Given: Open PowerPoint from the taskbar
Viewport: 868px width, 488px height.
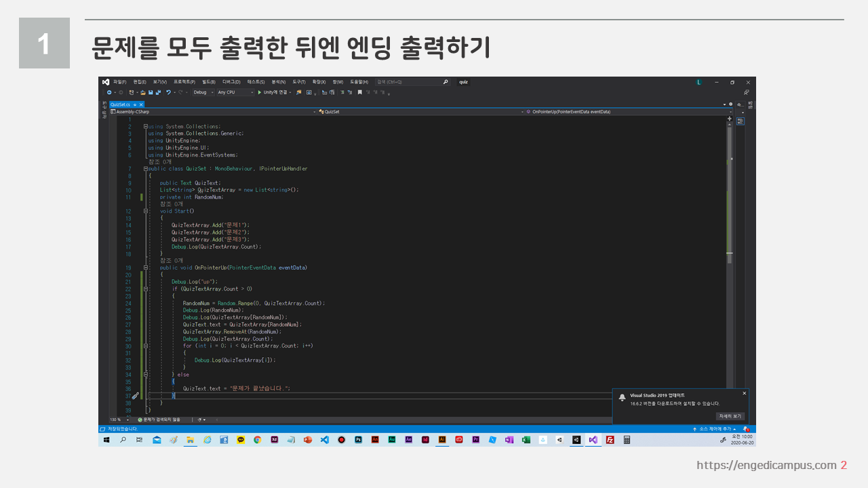Looking at the screenshot, I should (x=308, y=440).
